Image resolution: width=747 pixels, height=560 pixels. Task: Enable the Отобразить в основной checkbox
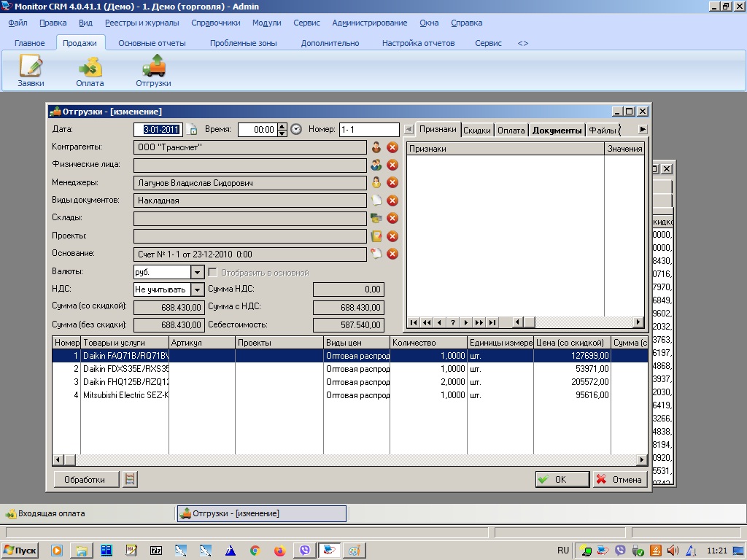point(212,271)
